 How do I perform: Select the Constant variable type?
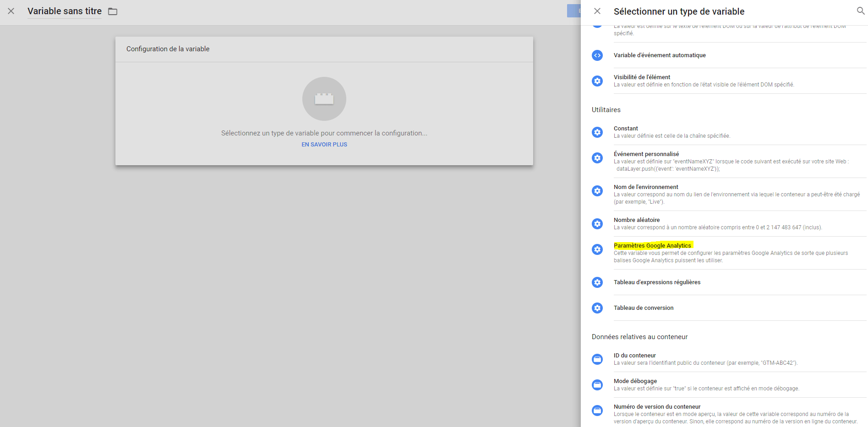[x=626, y=128]
